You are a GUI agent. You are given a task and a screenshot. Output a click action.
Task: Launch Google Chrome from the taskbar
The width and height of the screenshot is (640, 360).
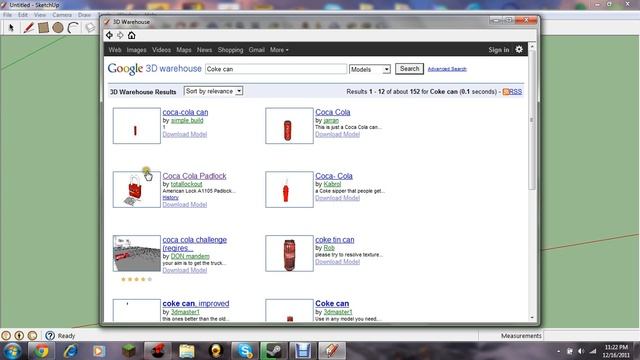[x=41, y=351]
